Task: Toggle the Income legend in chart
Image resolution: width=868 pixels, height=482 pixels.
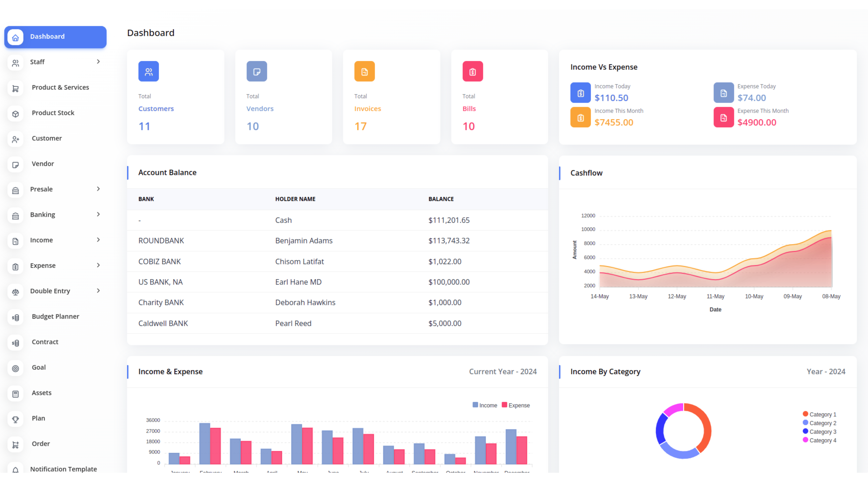Action: 485,405
